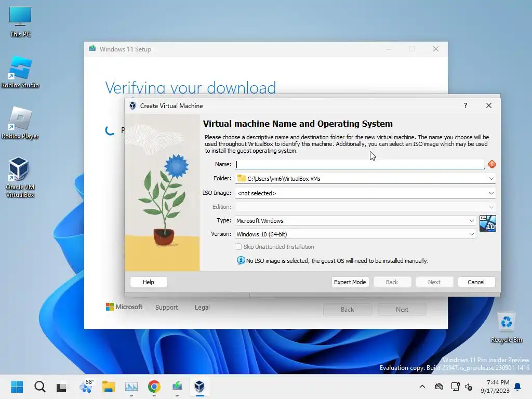The height and width of the screenshot is (399, 532).
Task: Open the performance monitor taskbar icon
Action: [x=131, y=387]
